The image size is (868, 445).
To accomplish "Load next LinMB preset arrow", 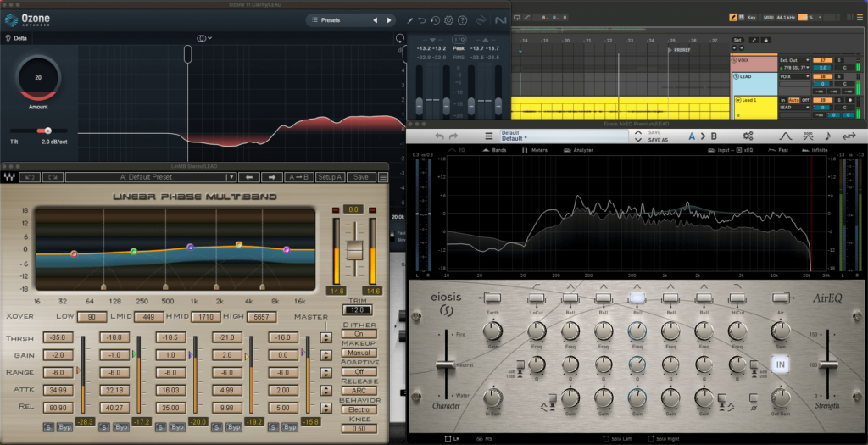I will click(x=272, y=177).
